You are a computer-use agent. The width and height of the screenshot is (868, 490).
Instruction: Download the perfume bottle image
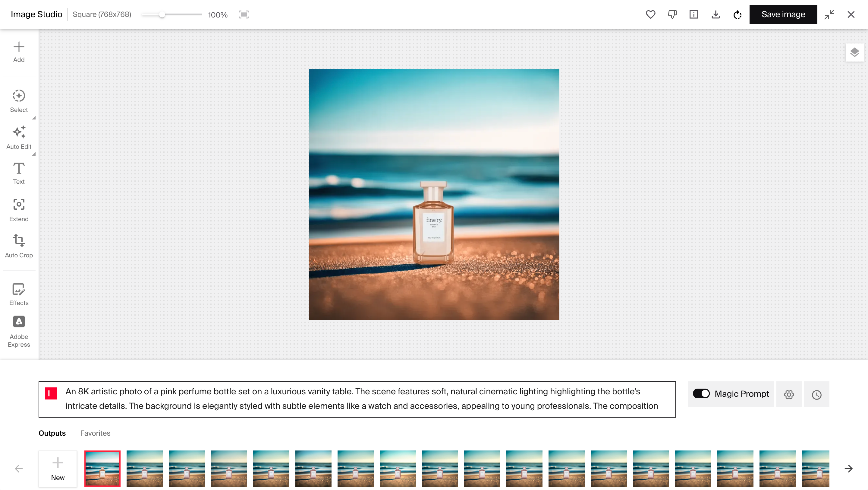coord(715,14)
